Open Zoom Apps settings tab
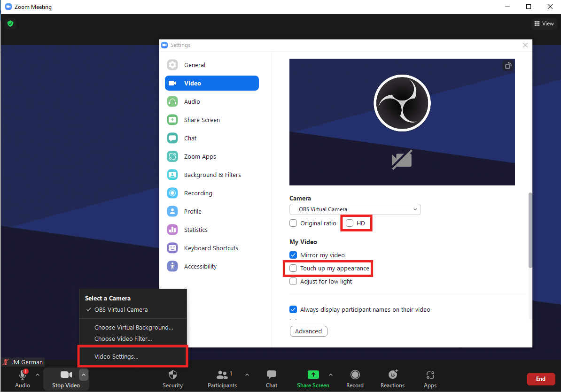Image resolution: width=561 pixels, height=392 pixels. coord(212,156)
